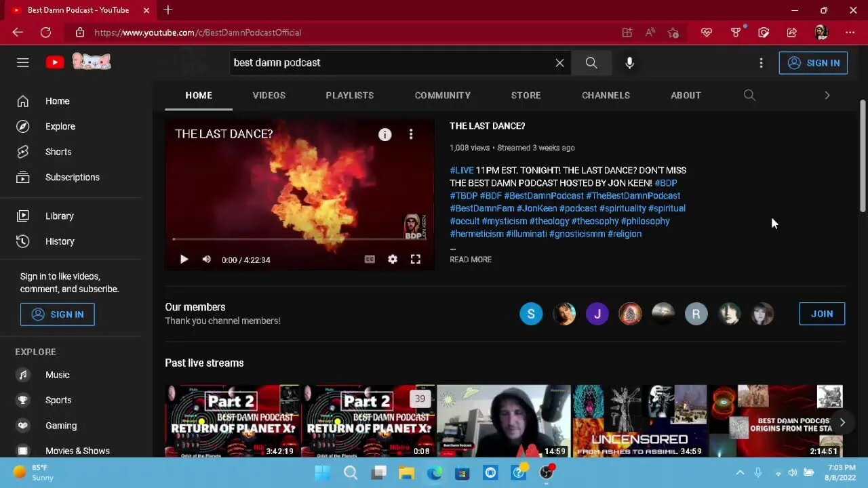
Task: Open the Windows Start menu
Action: (322, 472)
